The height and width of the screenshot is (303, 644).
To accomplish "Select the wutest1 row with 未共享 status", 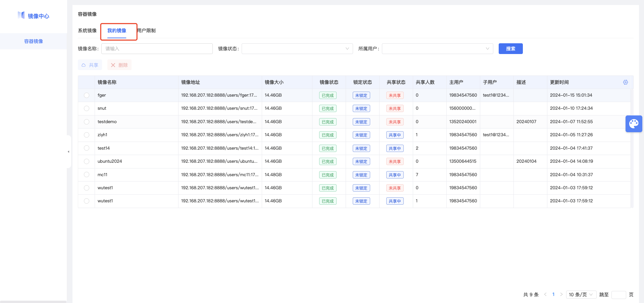I will click(87, 188).
